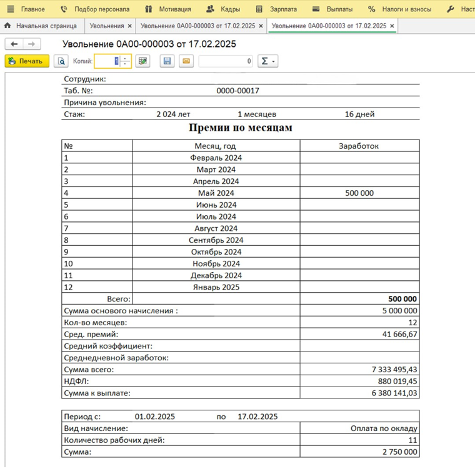The height and width of the screenshot is (476, 475).
Task: Select the payout sum 6 380 141,03
Action: [x=360, y=393]
